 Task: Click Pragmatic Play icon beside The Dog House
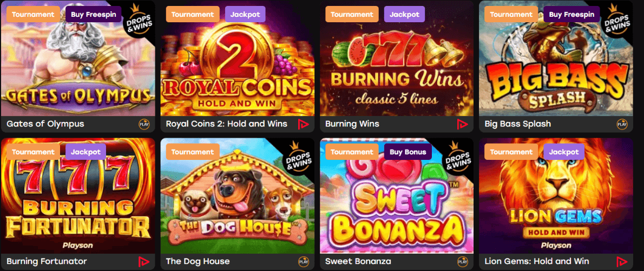click(x=303, y=261)
